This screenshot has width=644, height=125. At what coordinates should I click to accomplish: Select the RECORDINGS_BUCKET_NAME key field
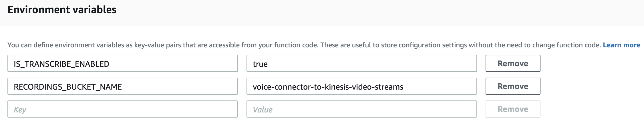click(122, 86)
